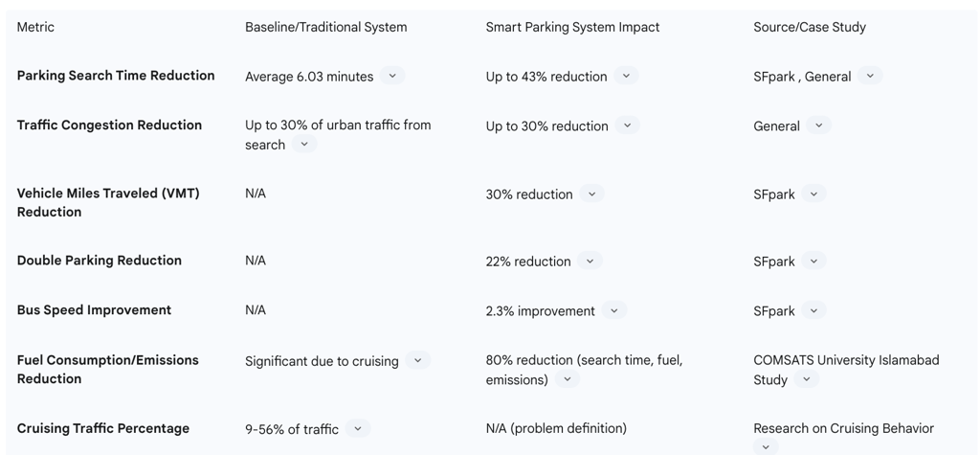Screen dimensions: 980x455
Task: Open chevron beside COMSATS University Islamabad Study
Action: pyautogui.click(x=807, y=379)
